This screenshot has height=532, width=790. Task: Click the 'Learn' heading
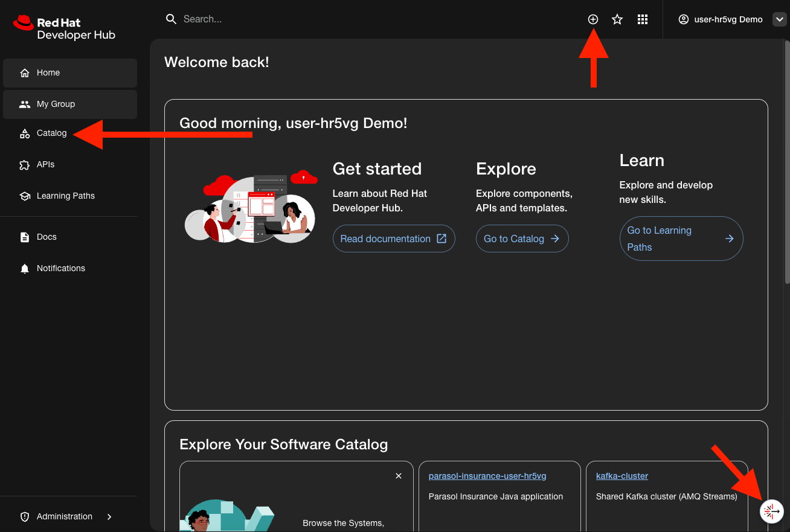click(x=642, y=160)
